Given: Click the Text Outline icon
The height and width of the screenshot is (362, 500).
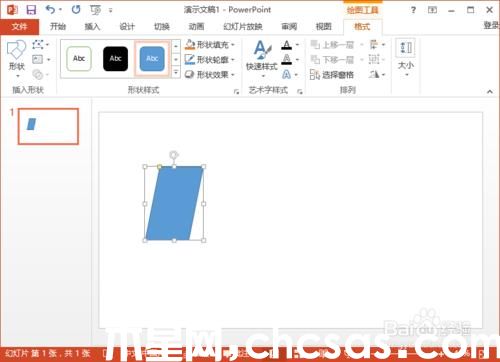Looking at the screenshot, I should coord(287,59).
